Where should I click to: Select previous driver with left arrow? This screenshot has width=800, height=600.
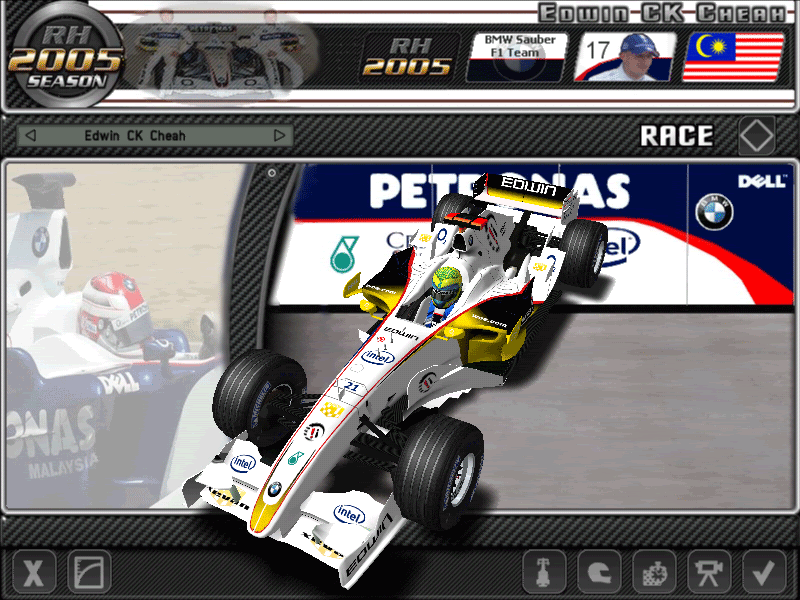click(30, 135)
